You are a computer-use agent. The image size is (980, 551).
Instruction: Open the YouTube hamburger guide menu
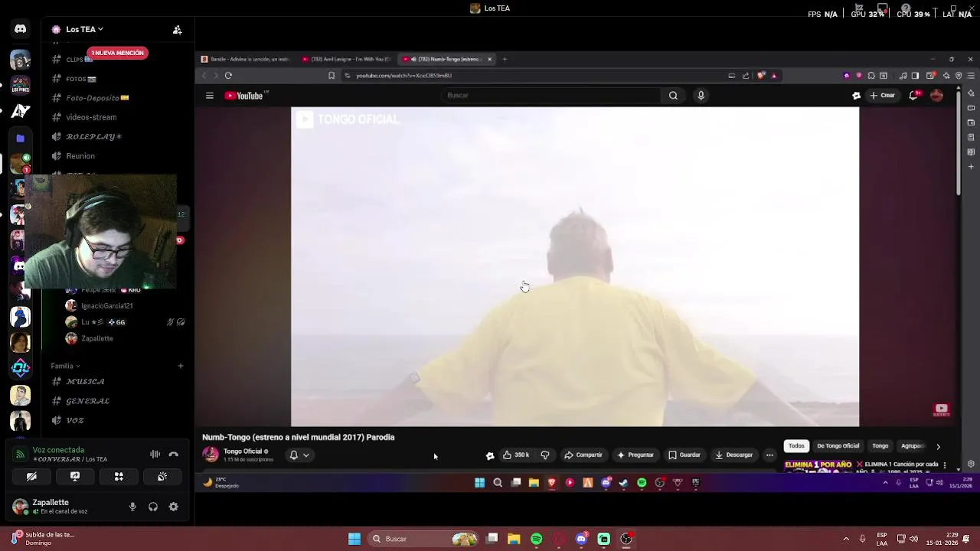209,96
